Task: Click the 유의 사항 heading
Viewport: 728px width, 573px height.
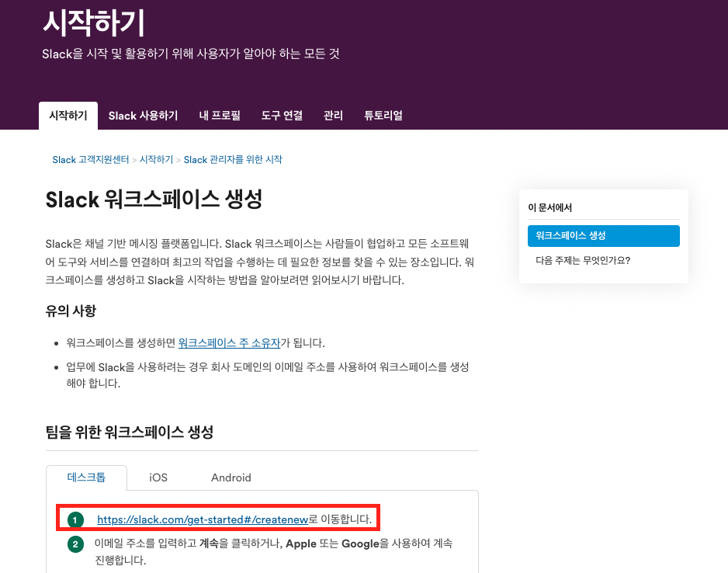Action: tap(71, 311)
